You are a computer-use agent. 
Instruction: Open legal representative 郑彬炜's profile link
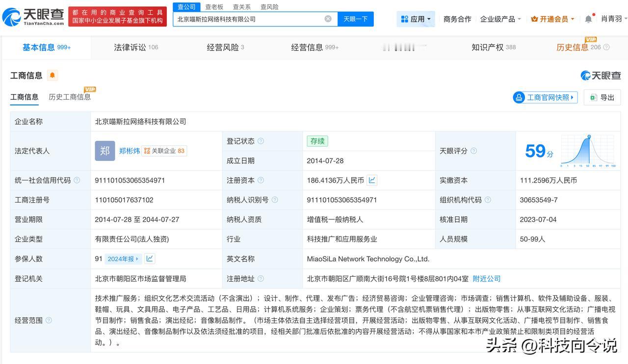pyautogui.click(x=130, y=151)
